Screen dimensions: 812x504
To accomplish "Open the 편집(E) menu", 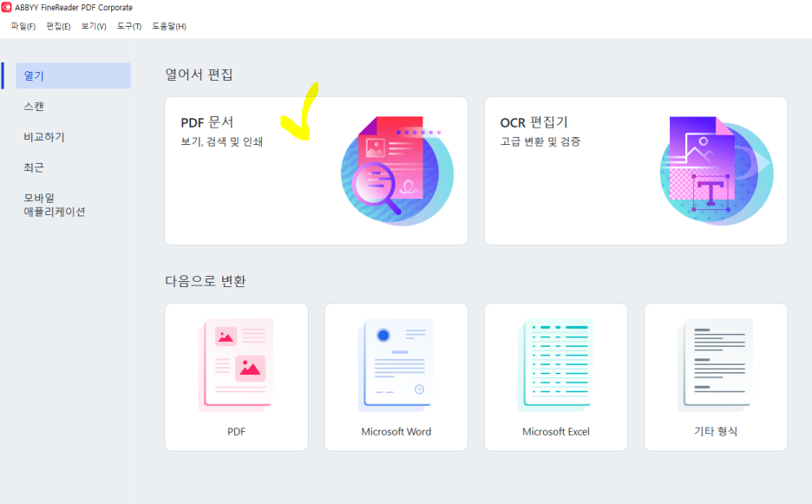I will (58, 26).
